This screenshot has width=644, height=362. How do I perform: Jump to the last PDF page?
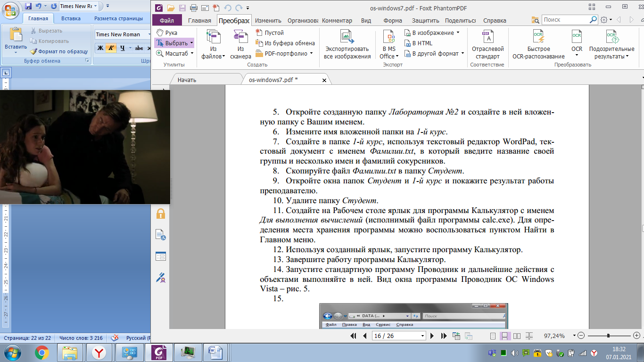(x=444, y=336)
